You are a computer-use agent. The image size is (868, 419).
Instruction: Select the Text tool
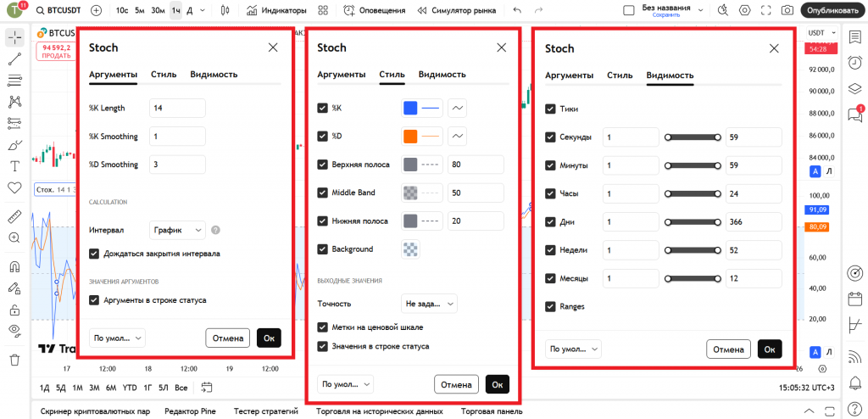click(15, 166)
